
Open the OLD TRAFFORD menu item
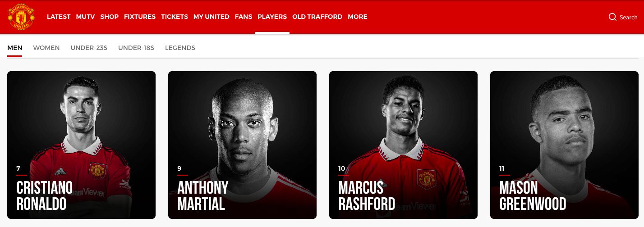point(317,17)
